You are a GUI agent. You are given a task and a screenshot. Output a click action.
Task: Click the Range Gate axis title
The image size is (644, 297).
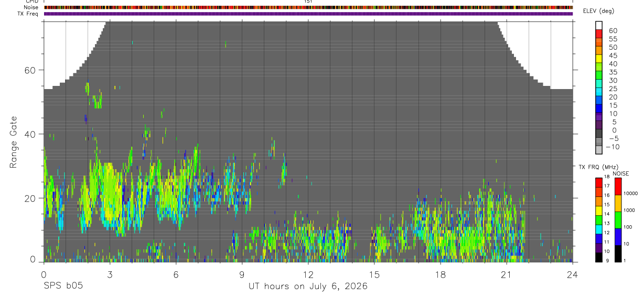[x=13, y=142]
